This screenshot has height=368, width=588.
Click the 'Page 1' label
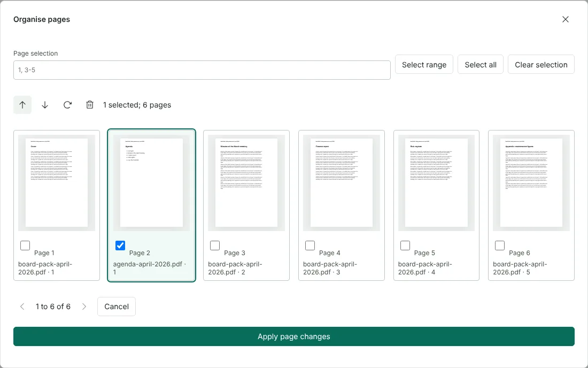coord(44,253)
